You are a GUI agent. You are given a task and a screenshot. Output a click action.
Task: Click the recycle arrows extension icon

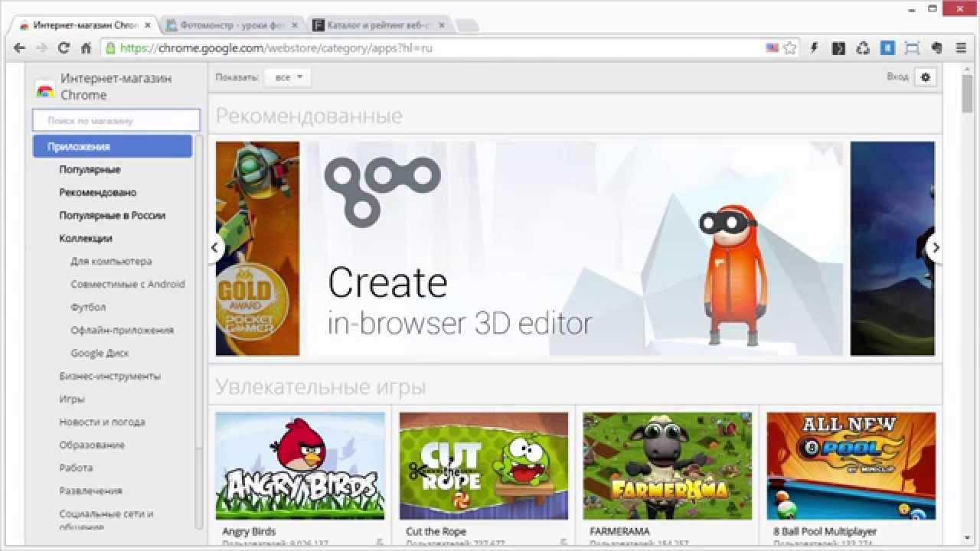[863, 47]
